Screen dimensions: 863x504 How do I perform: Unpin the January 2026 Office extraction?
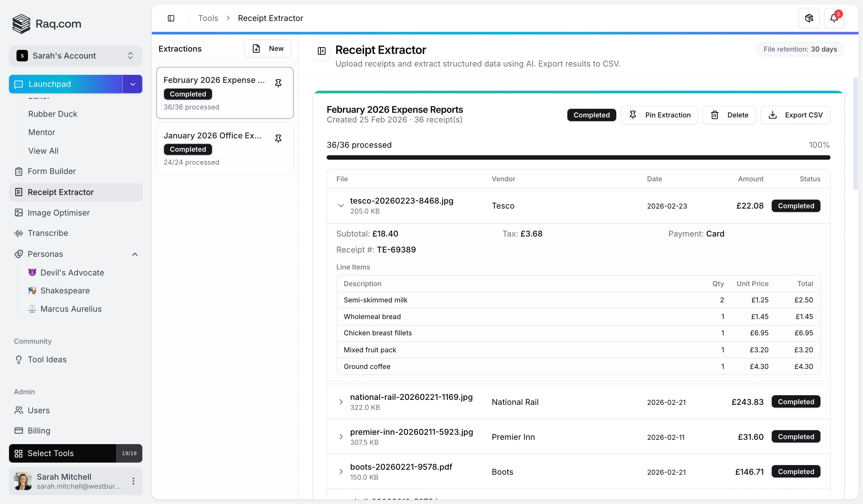point(278,138)
